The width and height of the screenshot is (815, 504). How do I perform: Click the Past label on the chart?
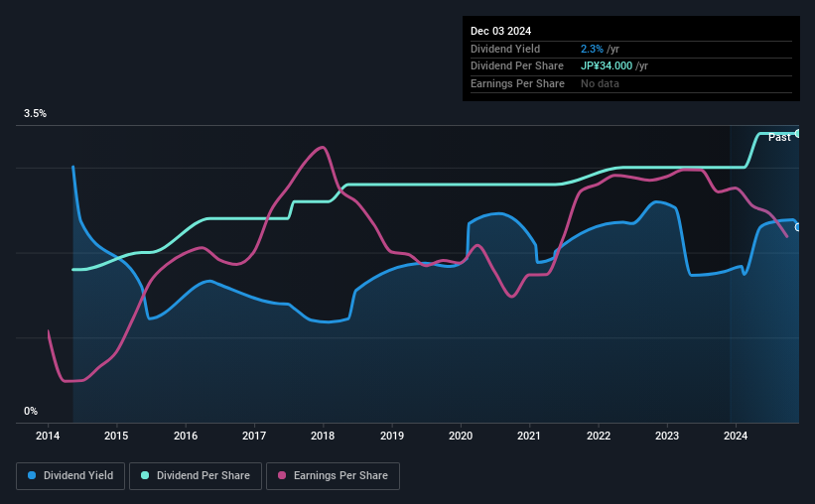coord(779,137)
